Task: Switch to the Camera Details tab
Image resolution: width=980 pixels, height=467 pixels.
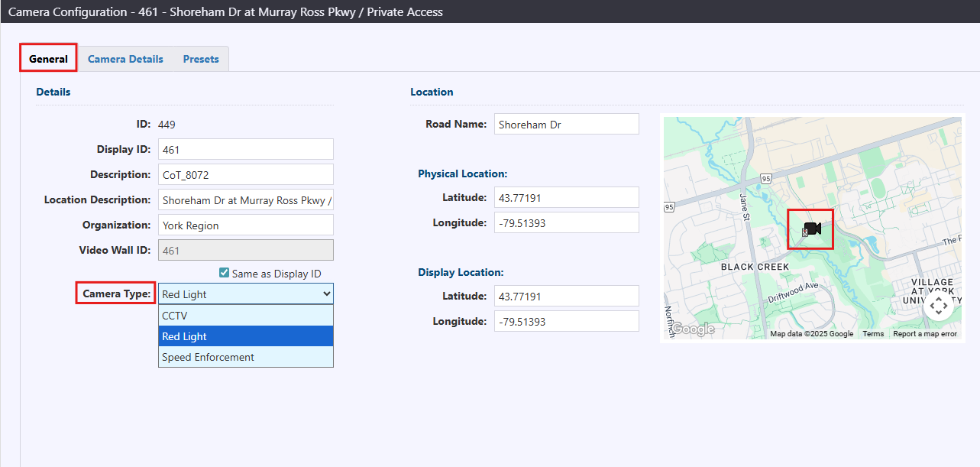Action: 125,59
